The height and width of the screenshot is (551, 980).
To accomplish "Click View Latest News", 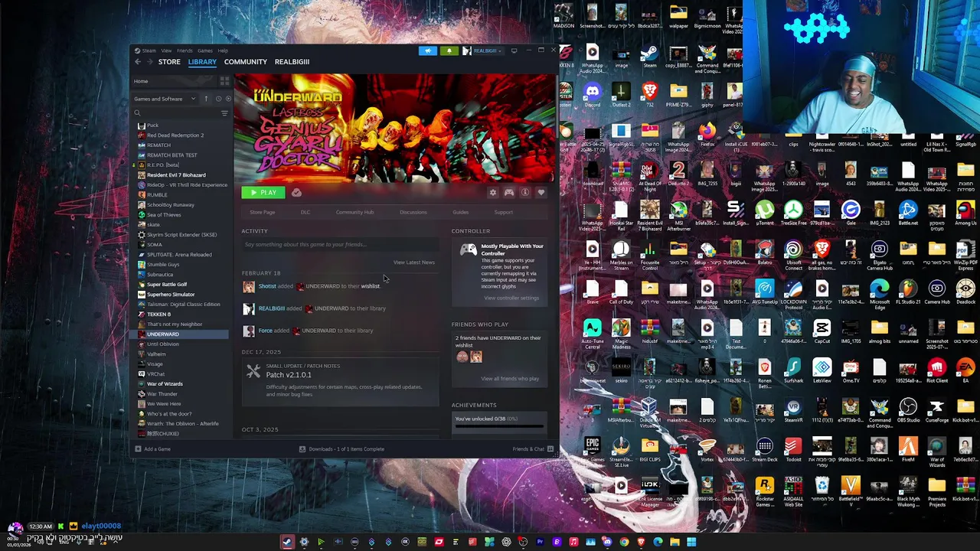I will [x=414, y=262].
